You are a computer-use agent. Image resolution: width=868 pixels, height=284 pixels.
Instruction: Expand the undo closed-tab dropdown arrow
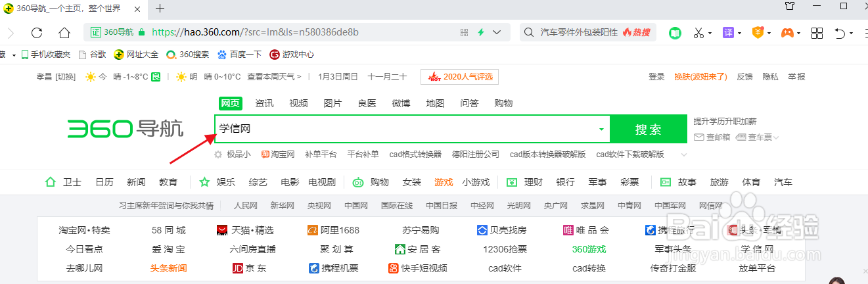[852, 33]
